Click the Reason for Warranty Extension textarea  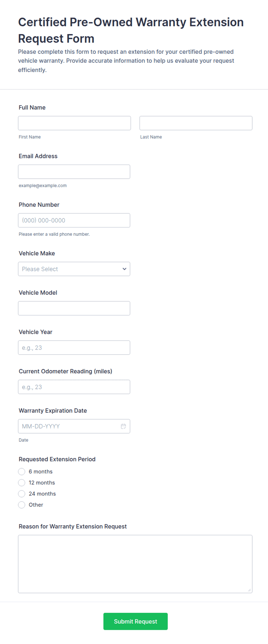pyautogui.click(x=135, y=564)
